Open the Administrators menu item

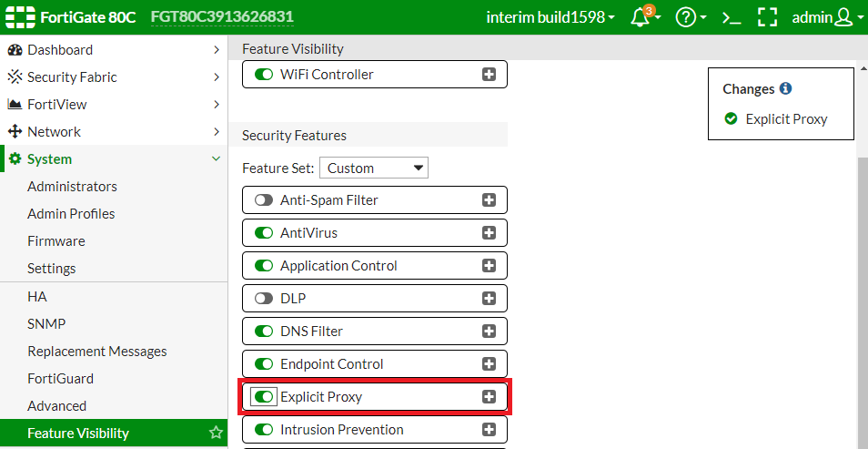[72, 186]
